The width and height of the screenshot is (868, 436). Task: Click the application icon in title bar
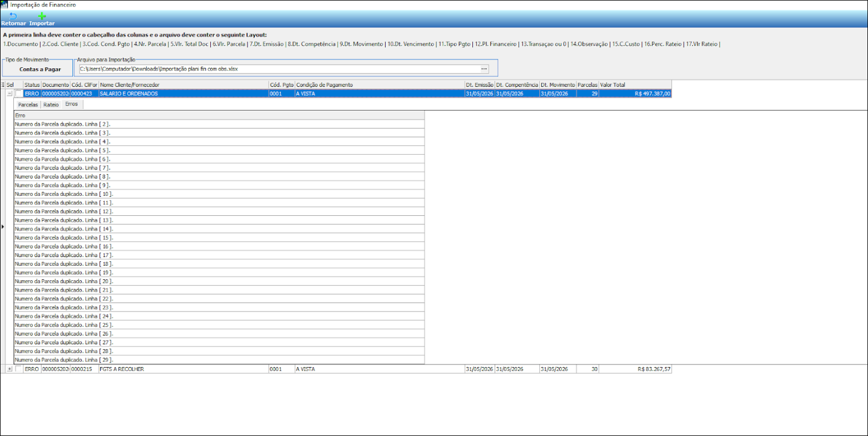tap(4, 4)
